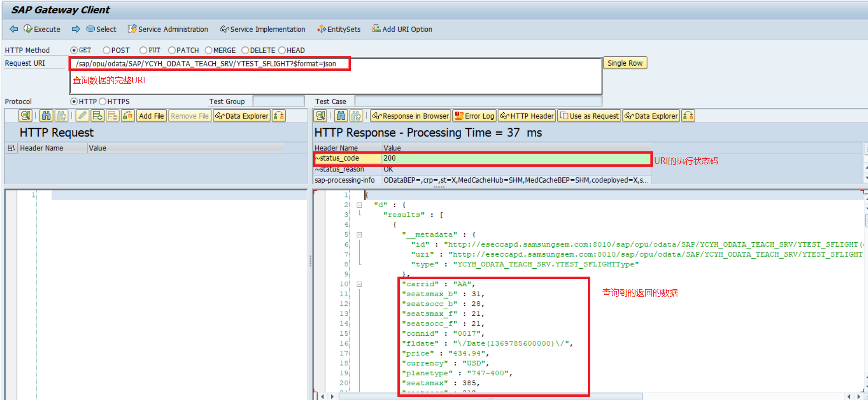This screenshot has height=400, width=868.
Task: Click the "currency" : "USD" line
Action: [445, 363]
